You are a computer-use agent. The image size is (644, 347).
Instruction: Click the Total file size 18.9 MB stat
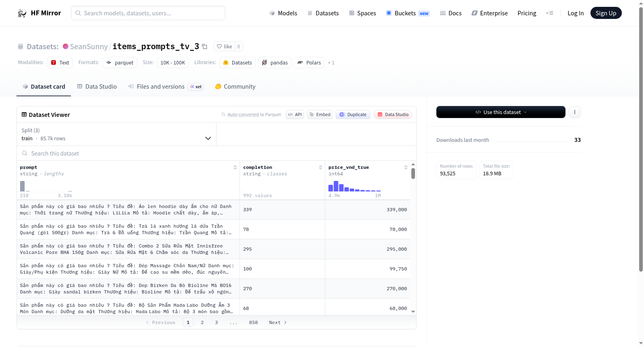coord(496,170)
